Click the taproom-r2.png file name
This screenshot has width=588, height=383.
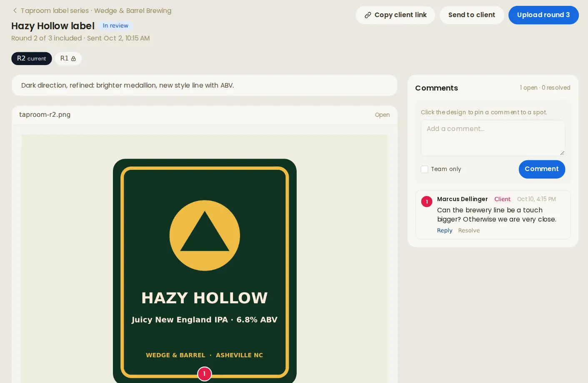pyautogui.click(x=45, y=114)
